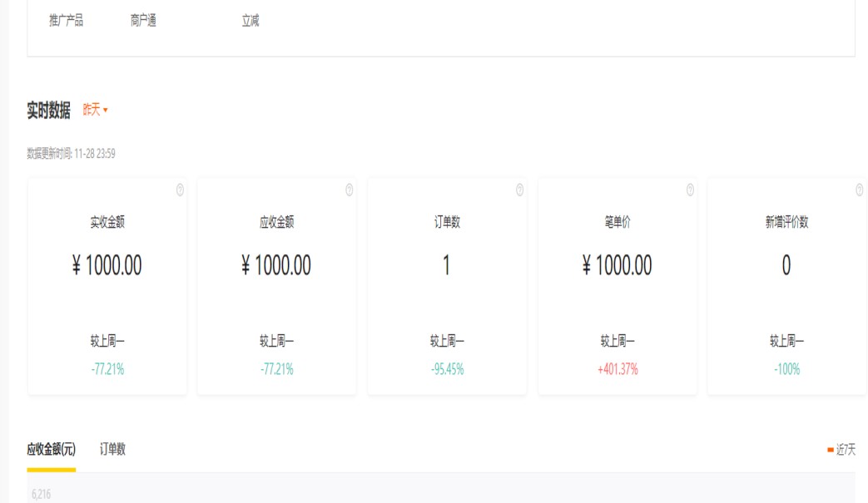Click the +401.37% change in 笔单价
The height and width of the screenshot is (503, 868).
click(618, 369)
